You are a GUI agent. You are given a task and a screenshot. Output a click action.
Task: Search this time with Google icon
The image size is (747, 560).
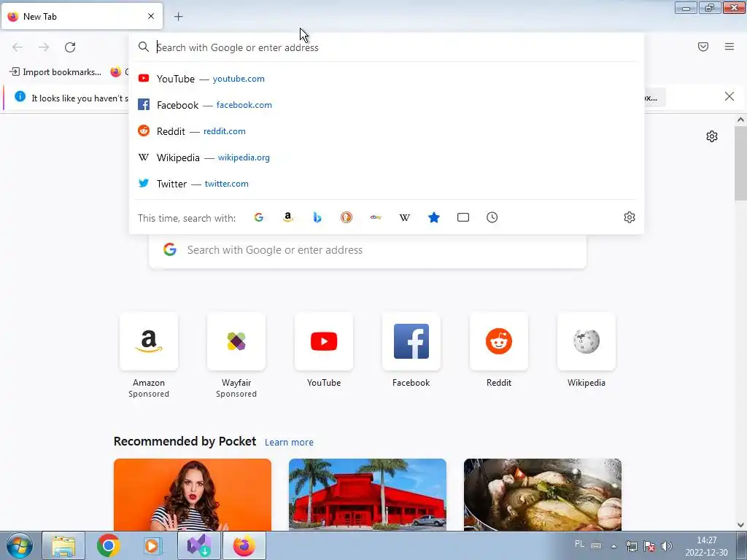(x=259, y=217)
